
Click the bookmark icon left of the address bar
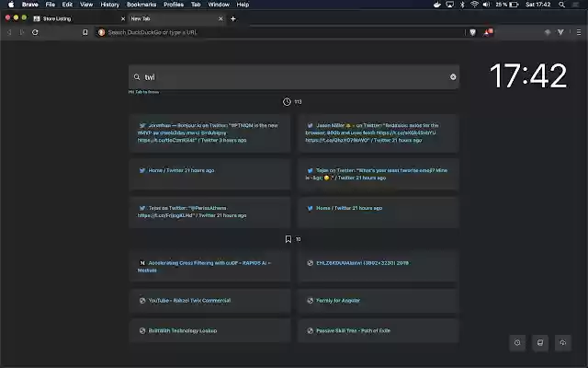coord(85,32)
